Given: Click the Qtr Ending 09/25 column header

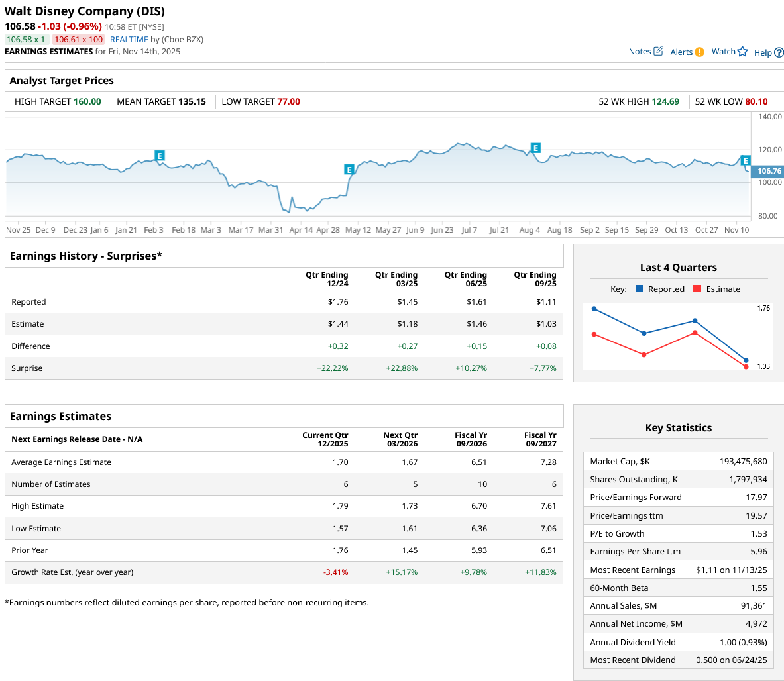Looking at the screenshot, I should point(535,279).
